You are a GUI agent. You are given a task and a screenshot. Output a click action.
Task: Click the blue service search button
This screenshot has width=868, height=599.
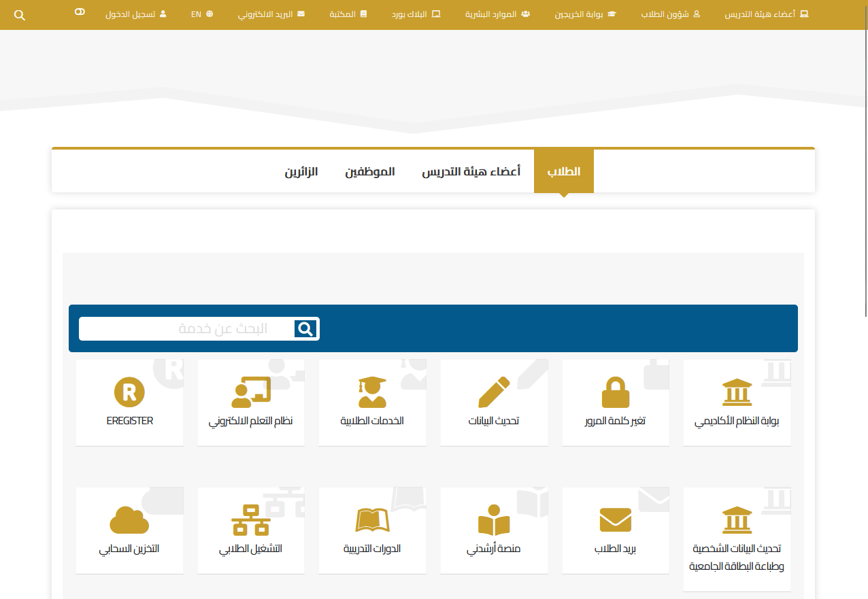[x=305, y=329]
